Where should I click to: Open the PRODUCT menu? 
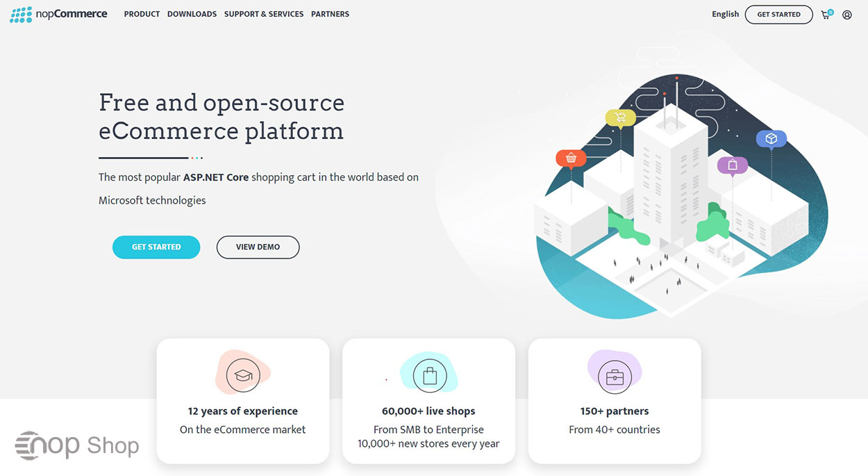142,14
